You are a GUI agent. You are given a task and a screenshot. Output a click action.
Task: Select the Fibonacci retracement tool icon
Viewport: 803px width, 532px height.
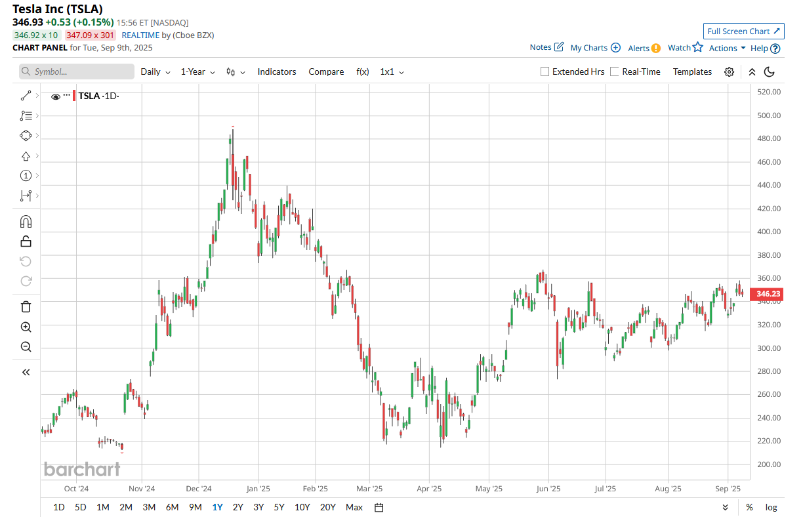coord(26,115)
